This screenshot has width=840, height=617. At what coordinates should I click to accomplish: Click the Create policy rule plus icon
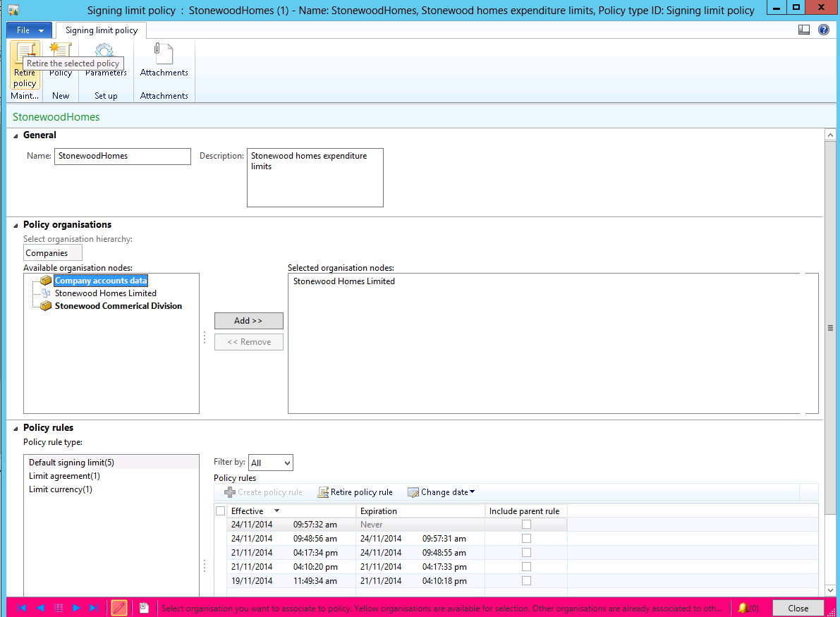pos(230,492)
